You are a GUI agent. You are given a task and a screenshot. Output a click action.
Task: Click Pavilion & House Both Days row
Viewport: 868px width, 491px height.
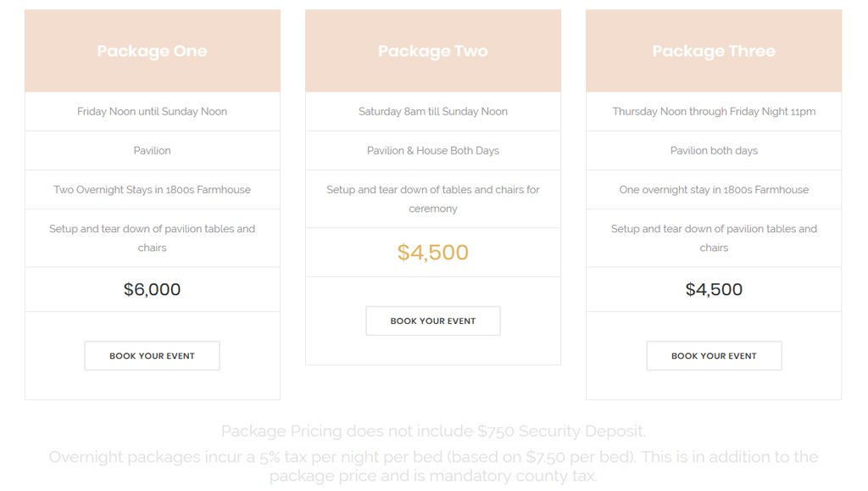point(433,151)
